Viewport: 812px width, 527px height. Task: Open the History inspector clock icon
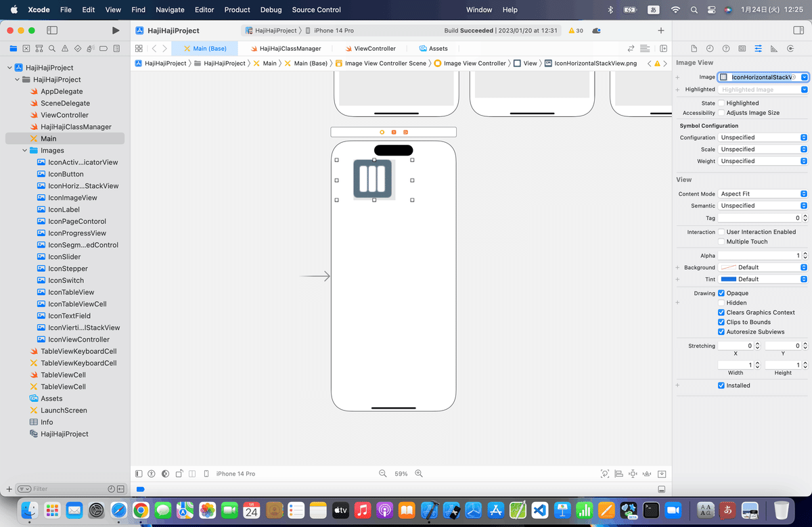[x=710, y=49]
